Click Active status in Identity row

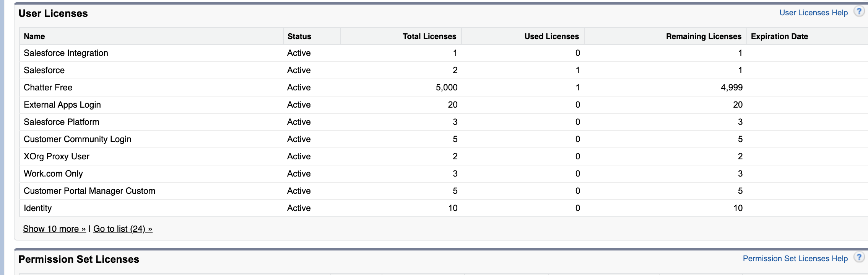tap(299, 208)
